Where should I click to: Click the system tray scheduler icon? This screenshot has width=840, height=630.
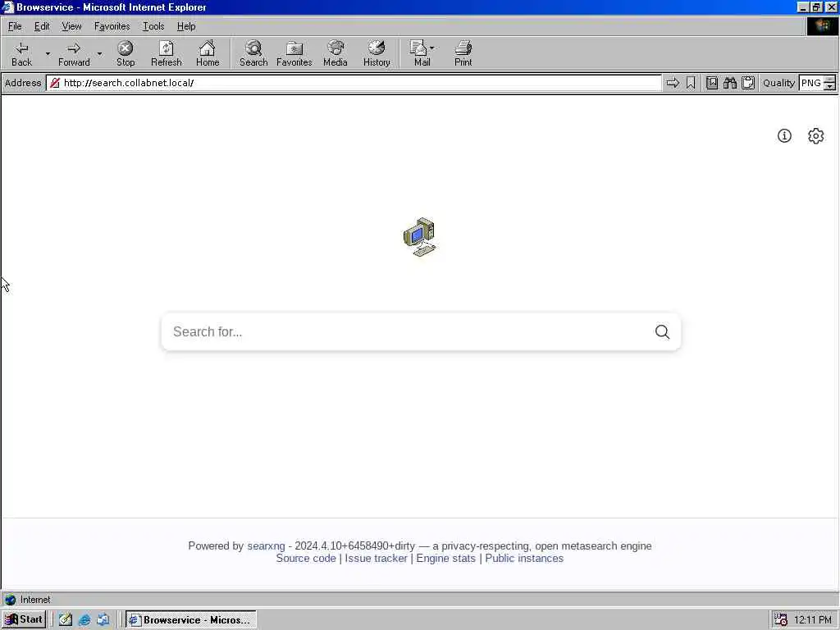pyautogui.click(x=781, y=620)
